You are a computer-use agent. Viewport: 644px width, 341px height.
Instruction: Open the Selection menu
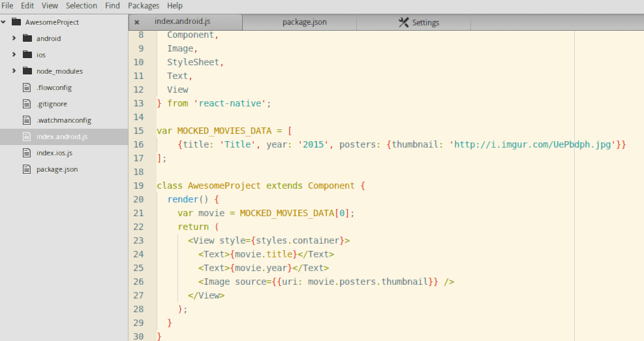82,5
